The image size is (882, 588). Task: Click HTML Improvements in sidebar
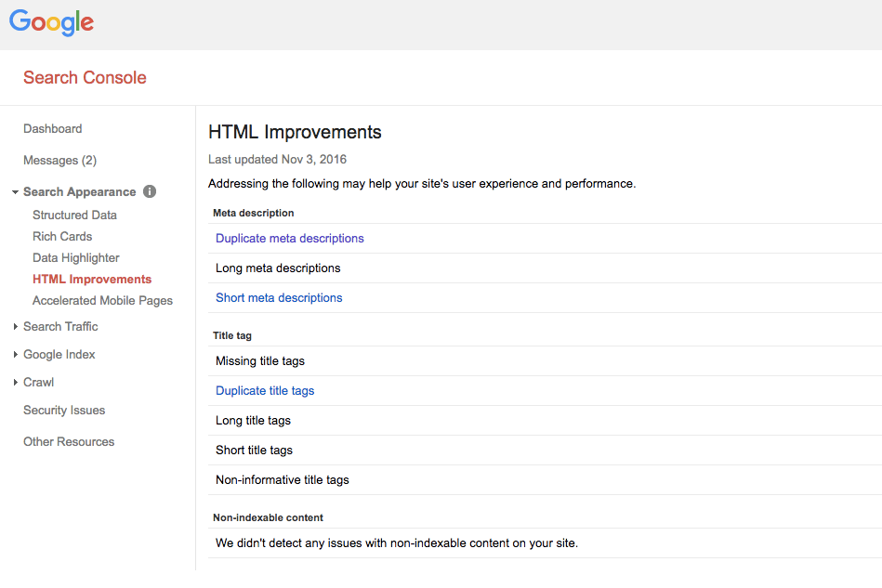click(92, 279)
